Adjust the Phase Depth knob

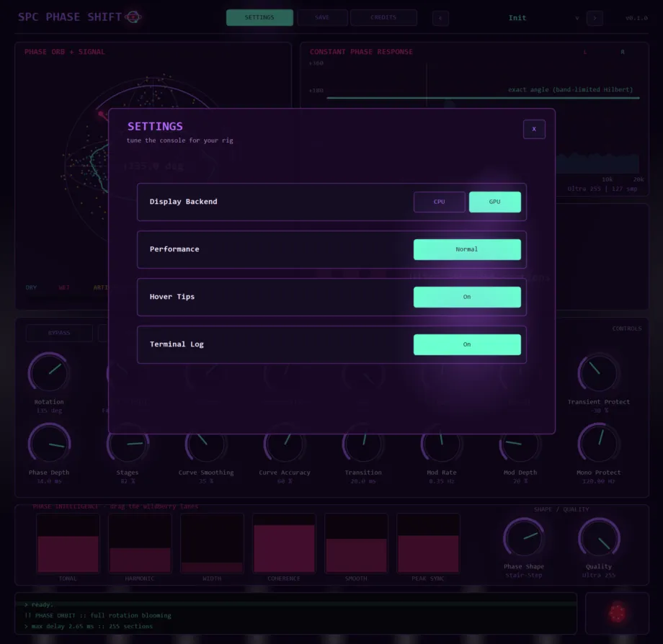49,444
